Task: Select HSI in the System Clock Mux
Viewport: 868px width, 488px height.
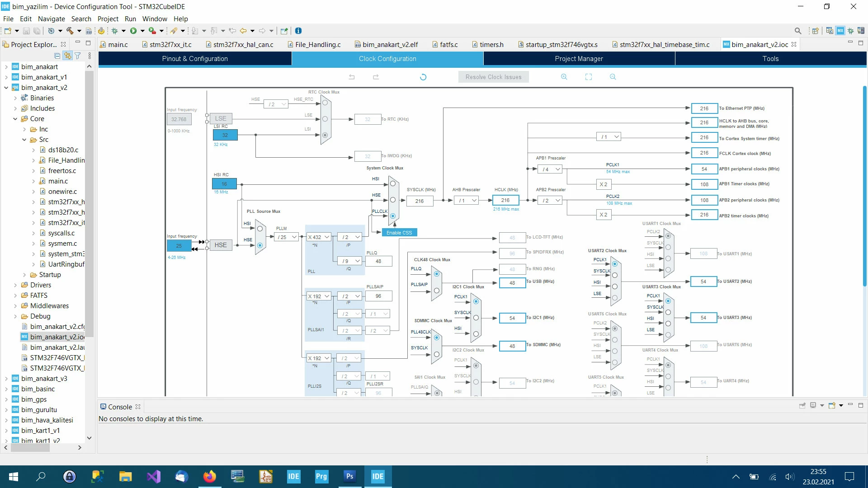Action: click(393, 184)
